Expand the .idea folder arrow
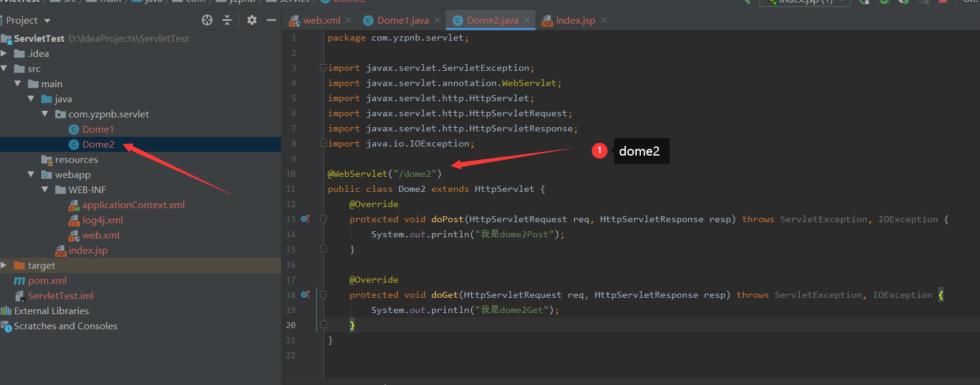Viewport: 980px width, 385px height. point(4,53)
